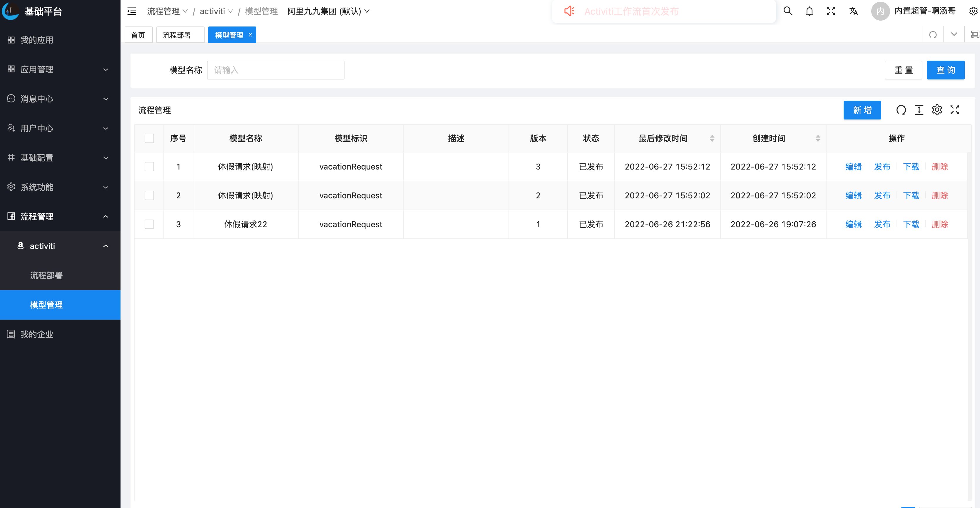Open table column settings gear
This screenshot has width=980, height=508.
click(x=936, y=110)
